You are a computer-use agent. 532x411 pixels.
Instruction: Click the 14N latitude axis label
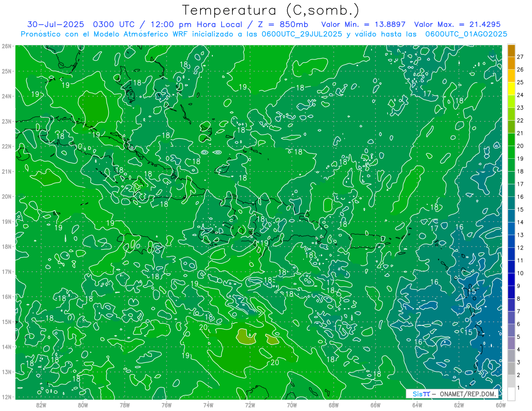pyautogui.click(x=6, y=347)
